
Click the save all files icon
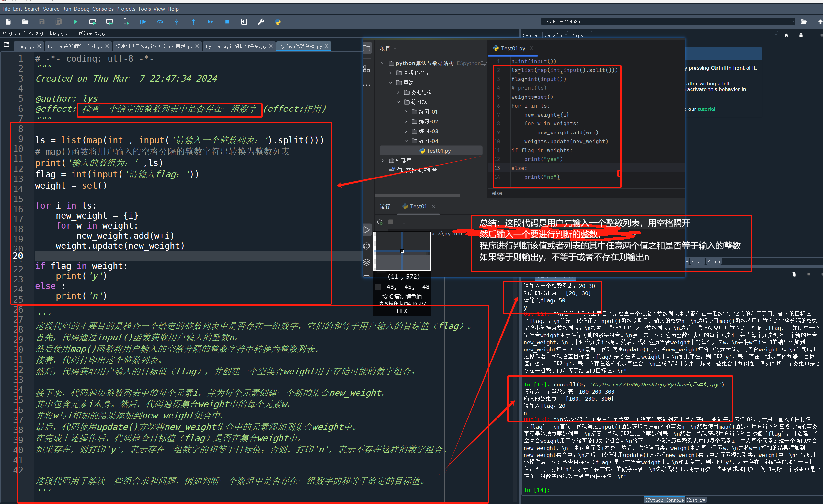tap(59, 22)
